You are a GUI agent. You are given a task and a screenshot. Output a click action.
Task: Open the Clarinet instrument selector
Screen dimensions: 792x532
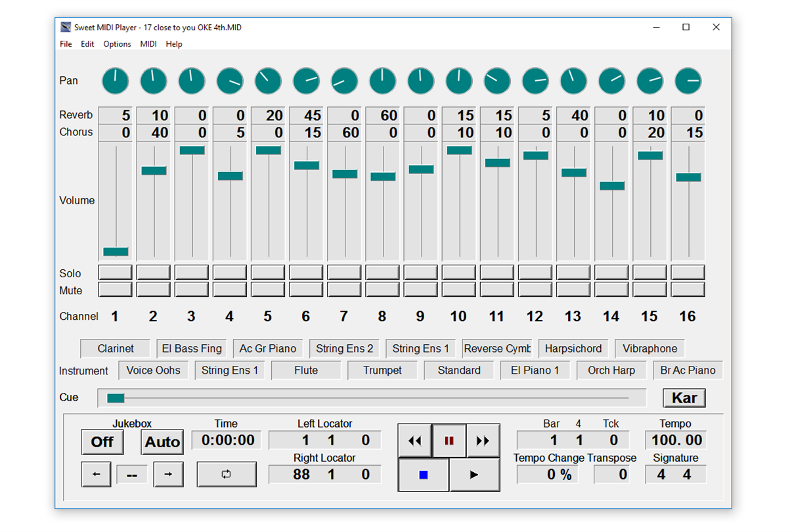116,349
